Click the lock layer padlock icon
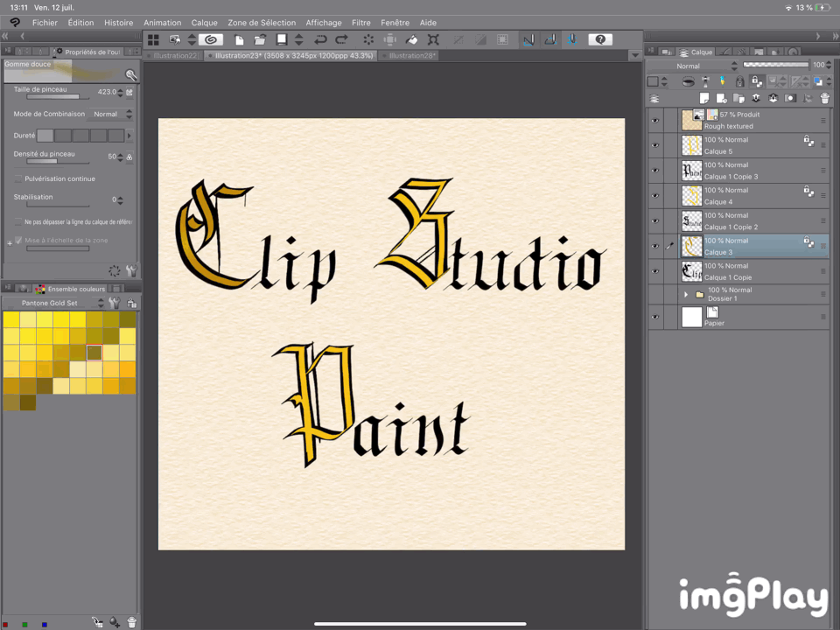 [739, 81]
